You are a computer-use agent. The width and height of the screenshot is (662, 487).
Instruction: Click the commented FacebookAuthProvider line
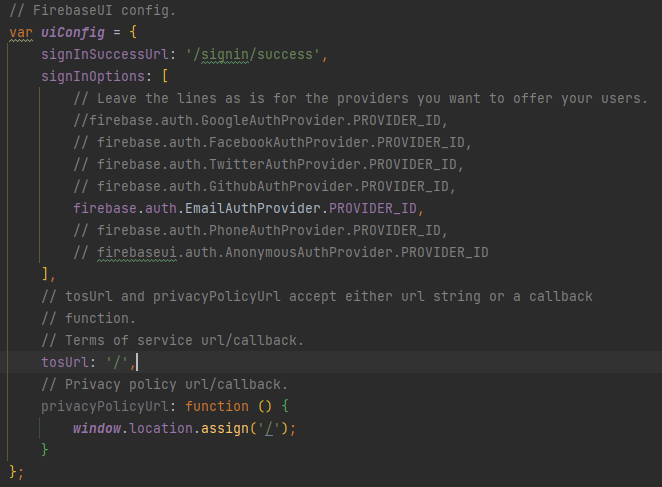[272, 142]
